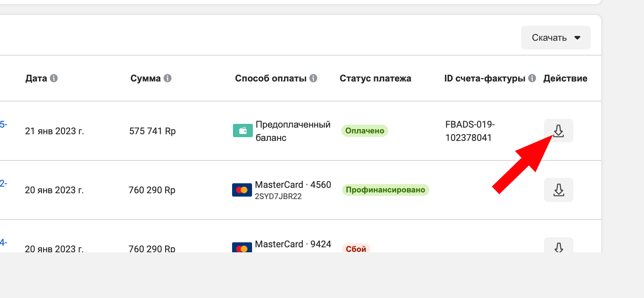
Task: Click the Оплачено status badge
Action: click(x=365, y=131)
